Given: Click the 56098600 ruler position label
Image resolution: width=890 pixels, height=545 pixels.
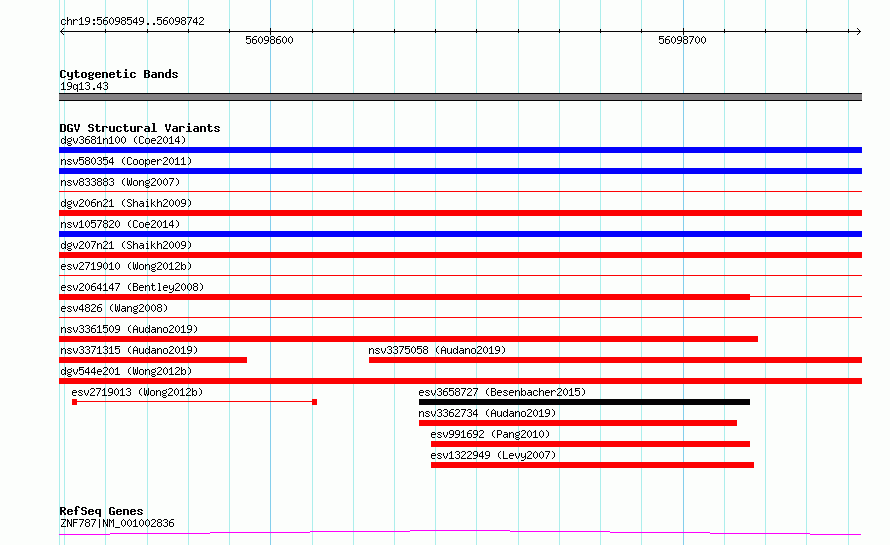Looking at the screenshot, I should pos(269,40).
